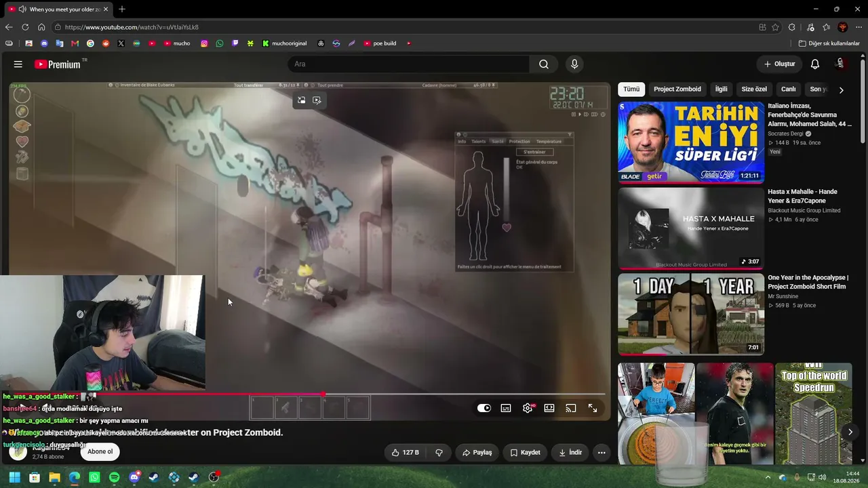This screenshot has height=488, width=868.
Task: Select the Project Zomboid filter chip
Action: [x=677, y=89]
